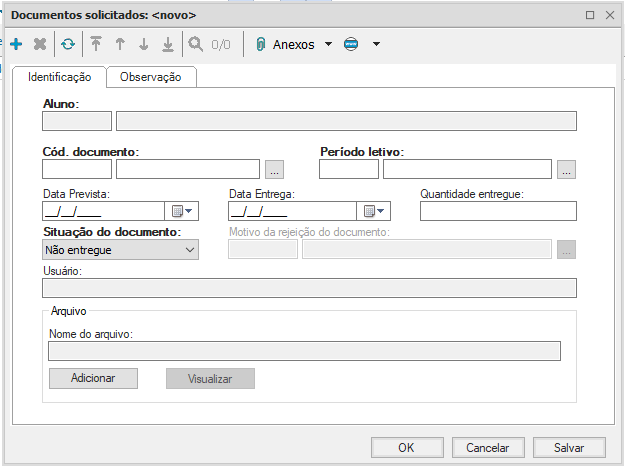Expand the Situação do documento dropdown
The height and width of the screenshot is (469, 625).
(120, 250)
